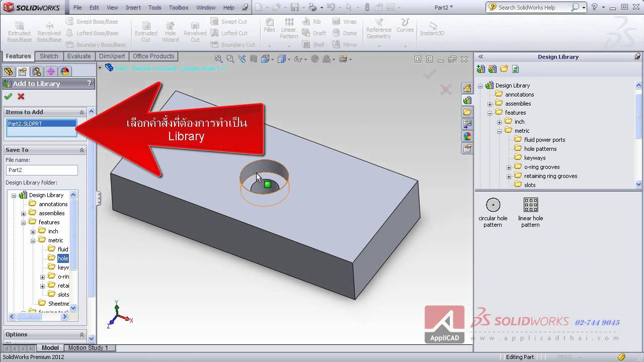Open the ConfigurationManager tab
This screenshot has width=644, height=362.
click(37, 71)
